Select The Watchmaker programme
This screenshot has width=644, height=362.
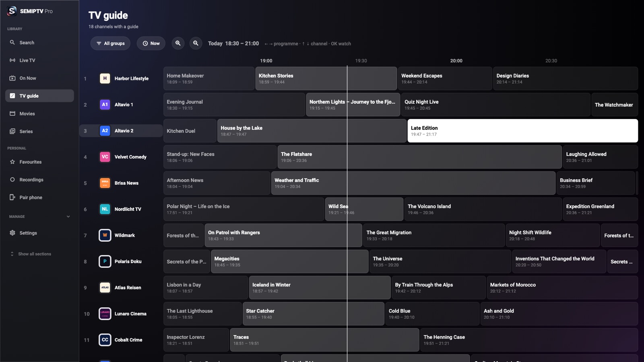click(x=615, y=105)
